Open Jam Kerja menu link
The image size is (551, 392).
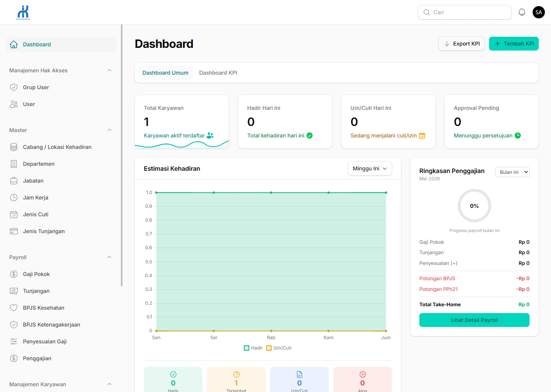pyautogui.click(x=61, y=198)
